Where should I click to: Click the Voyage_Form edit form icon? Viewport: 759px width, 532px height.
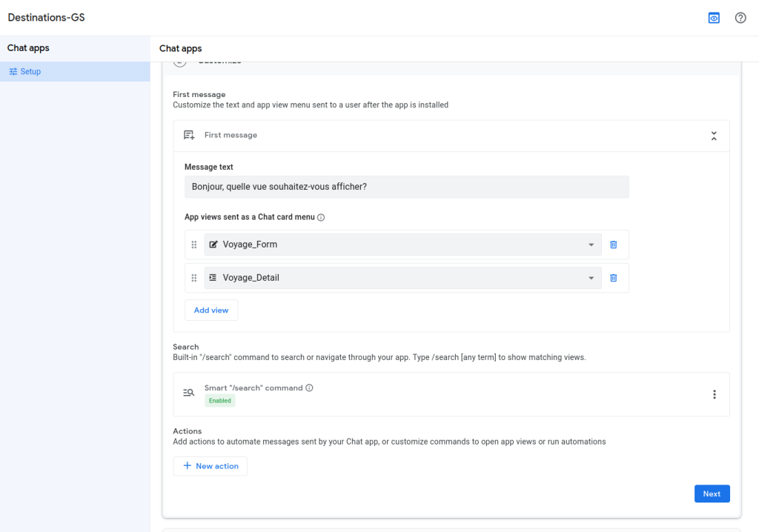213,245
